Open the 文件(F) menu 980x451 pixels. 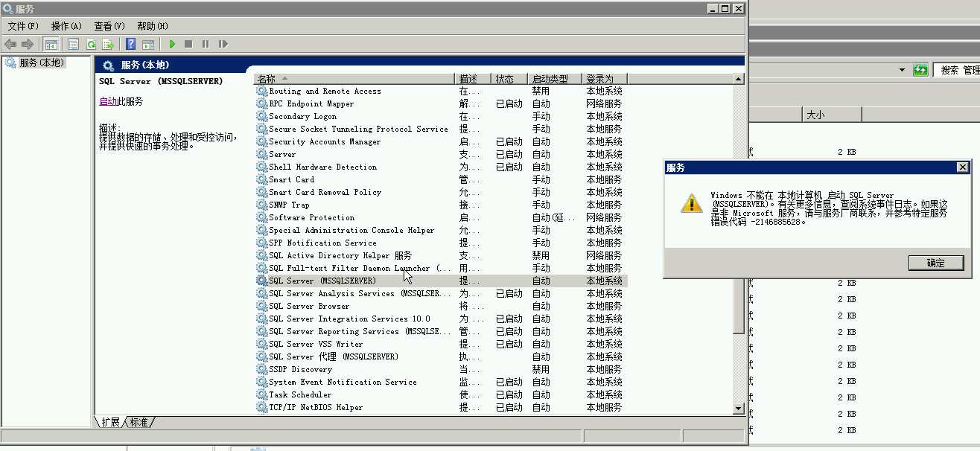tap(22, 26)
